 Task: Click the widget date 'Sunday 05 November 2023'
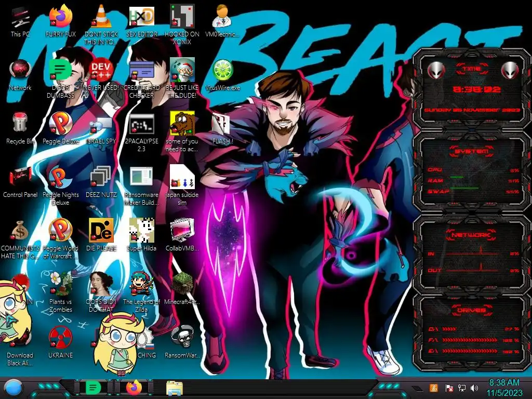472,110
